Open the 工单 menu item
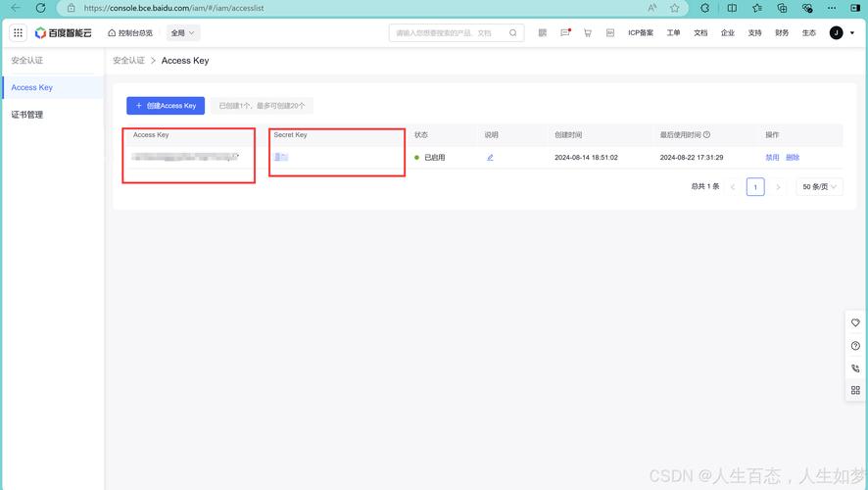 click(673, 32)
